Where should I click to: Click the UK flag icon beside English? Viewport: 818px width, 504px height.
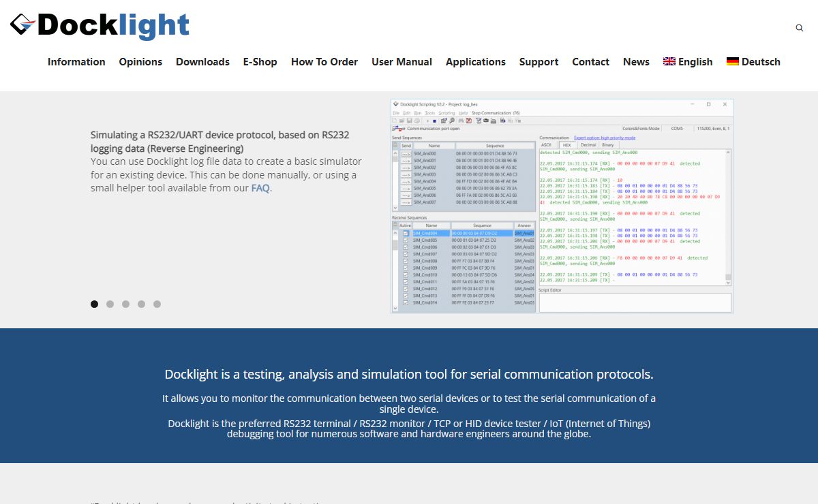pos(669,61)
